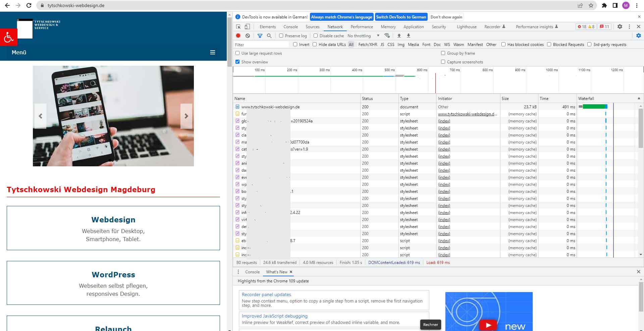The image size is (644, 331).
Task: Open the Chrome profile avatar M
Action: click(626, 5)
